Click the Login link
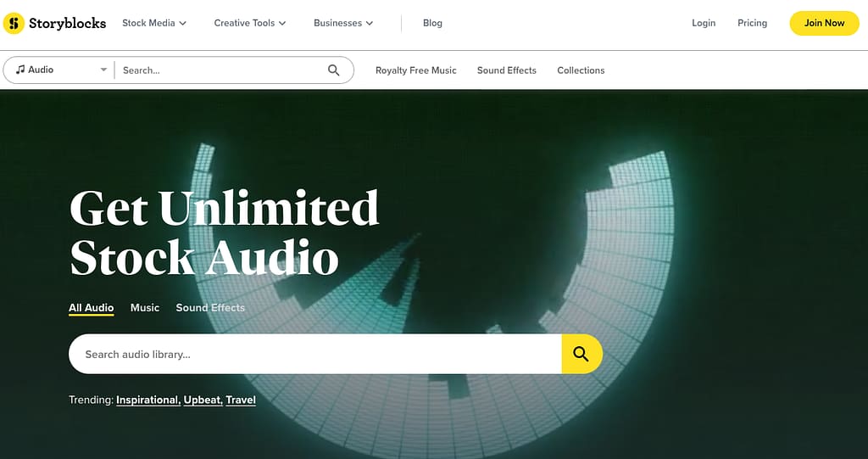The image size is (868, 459). [x=704, y=23]
